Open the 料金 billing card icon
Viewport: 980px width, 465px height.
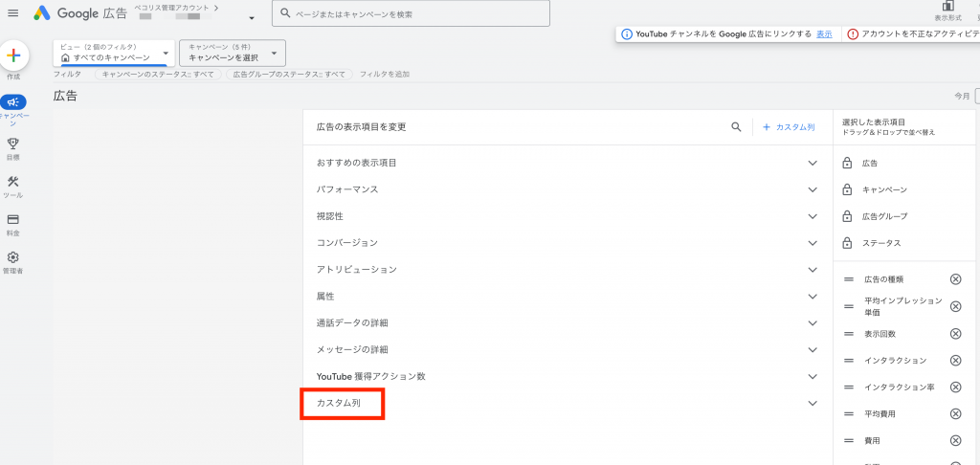click(x=13, y=219)
